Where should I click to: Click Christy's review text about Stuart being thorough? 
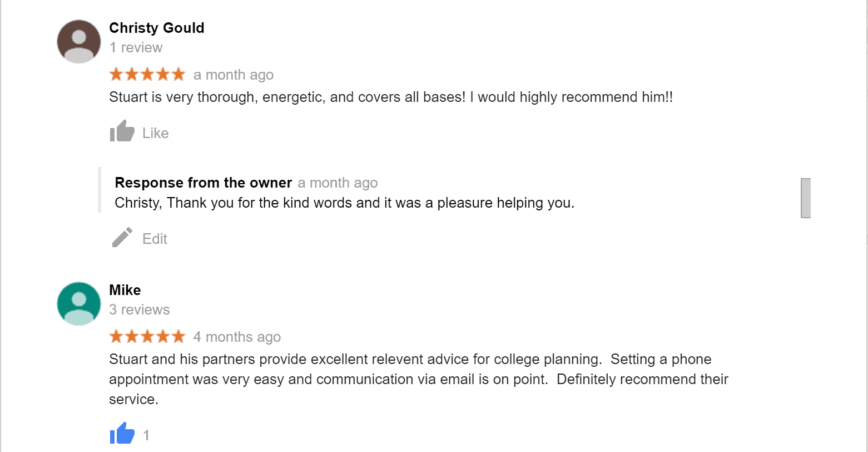click(x=391, y=97)
